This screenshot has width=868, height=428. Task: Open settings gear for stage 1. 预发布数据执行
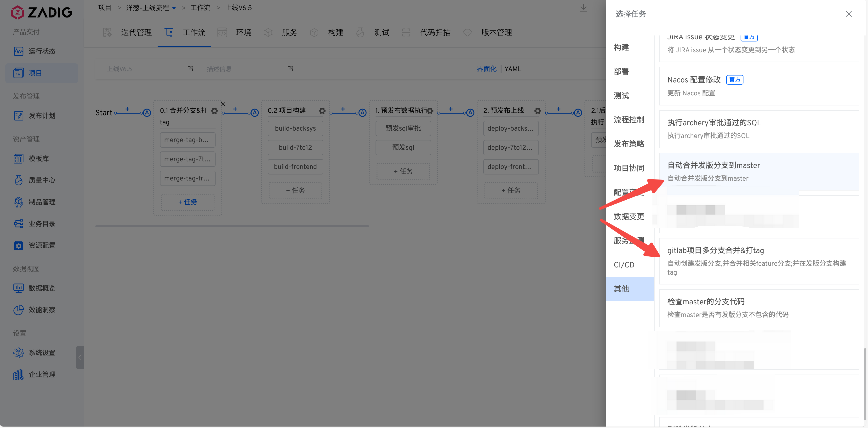[x=430, y=111]
